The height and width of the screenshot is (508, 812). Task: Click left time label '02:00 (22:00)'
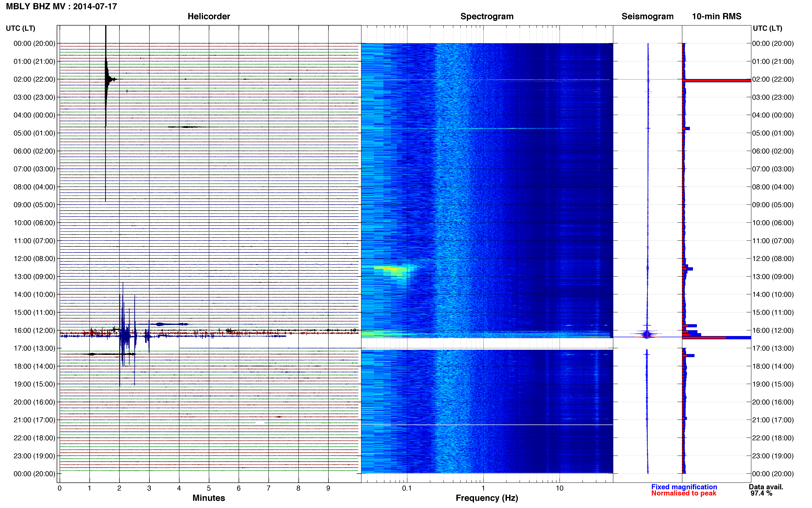pyautogui.click(x=34, y=79)
